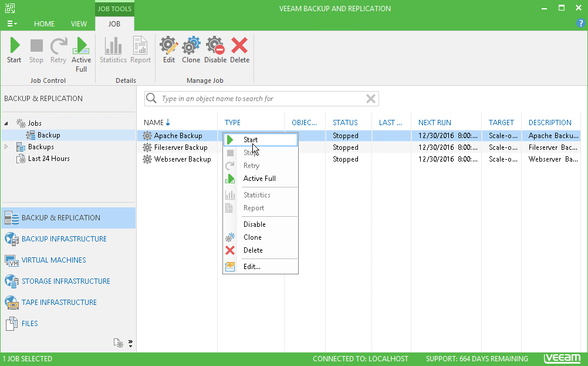Choose Clone in the context menu
The height and width of the screenshot is (366, 588).
coord(261,237)
